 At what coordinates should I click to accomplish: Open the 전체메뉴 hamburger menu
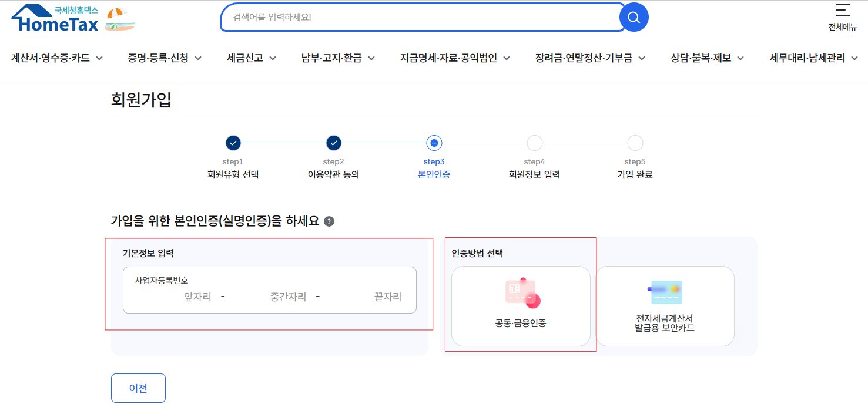point(842,16)
